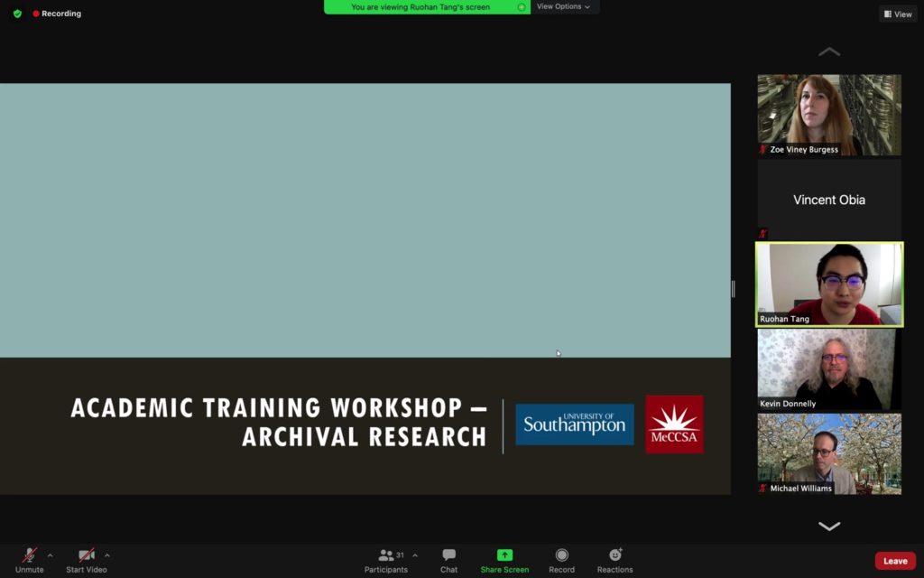Open the Participants panel
The height and width of the screenshot is (578, 924).
(x=386, y=555)
